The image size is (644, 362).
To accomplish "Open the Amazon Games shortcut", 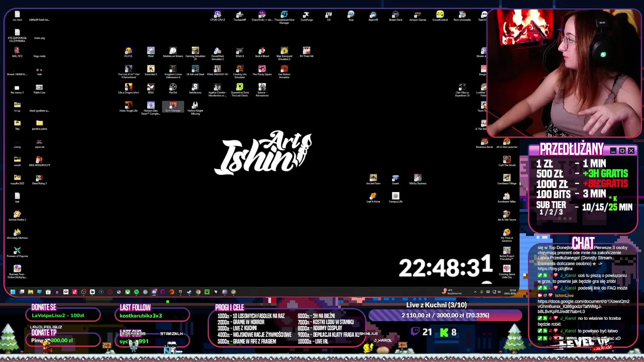I will coord(418,16).
